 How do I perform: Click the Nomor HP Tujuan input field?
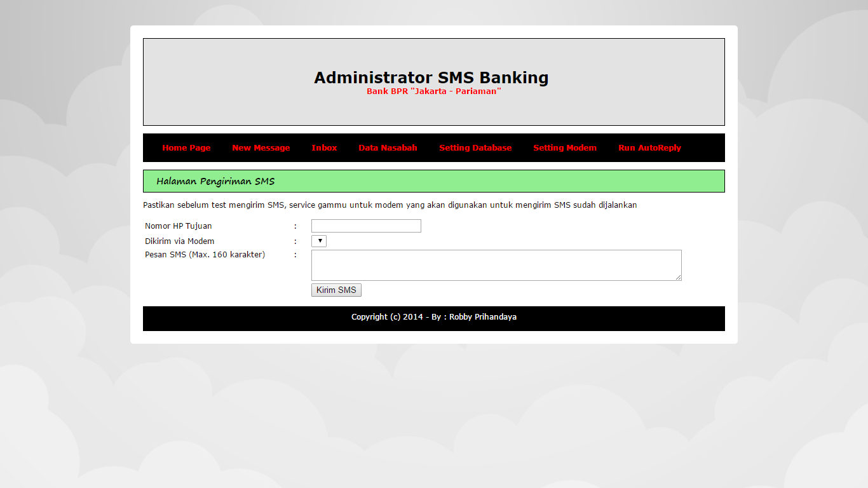tap(366, 226)
